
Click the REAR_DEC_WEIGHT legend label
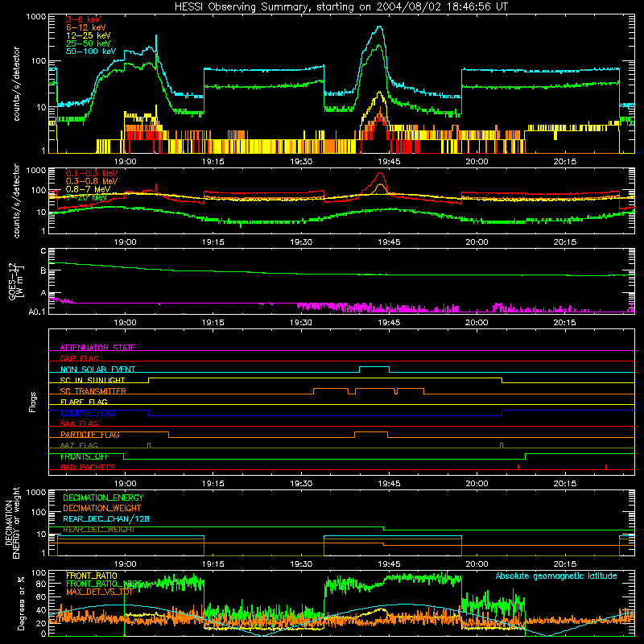click(x=98, y=530)
